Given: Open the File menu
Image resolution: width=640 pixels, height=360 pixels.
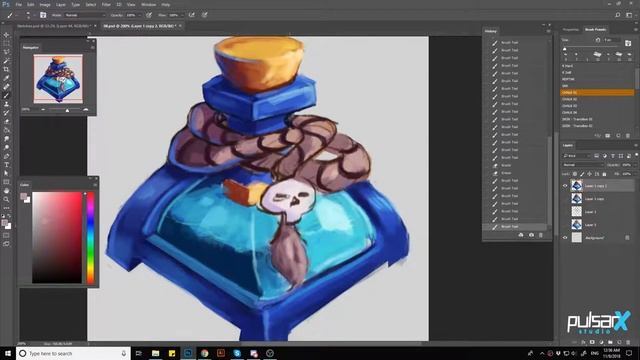Looking at the screenshot, I should click(x=19, y=4).
